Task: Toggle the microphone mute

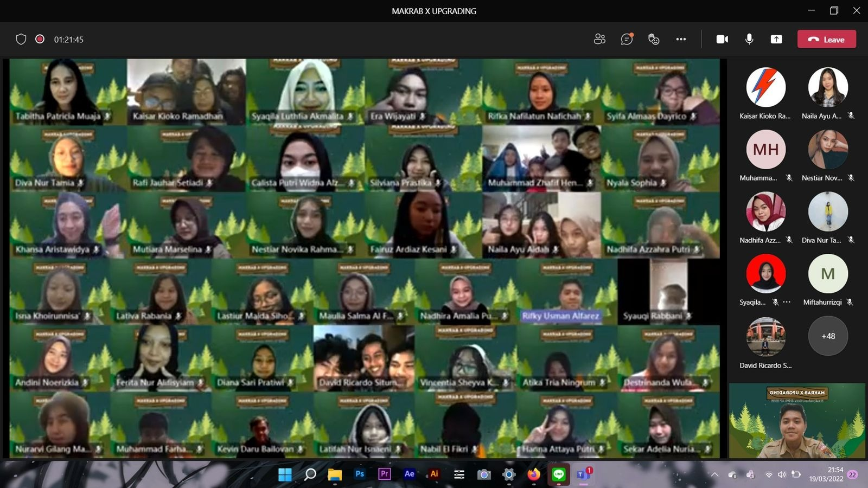Action: pos(749,39)
